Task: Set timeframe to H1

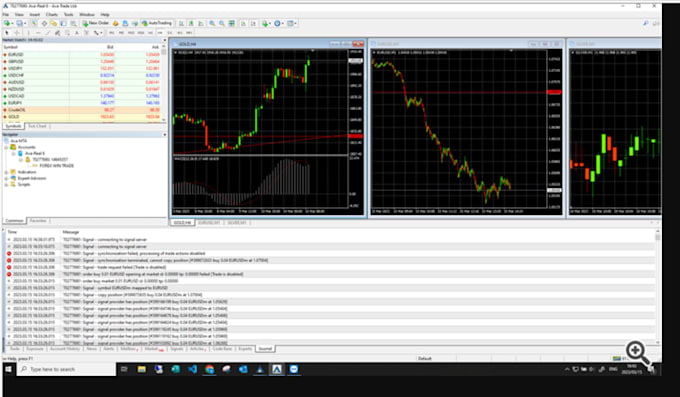Action: [150, 33]
